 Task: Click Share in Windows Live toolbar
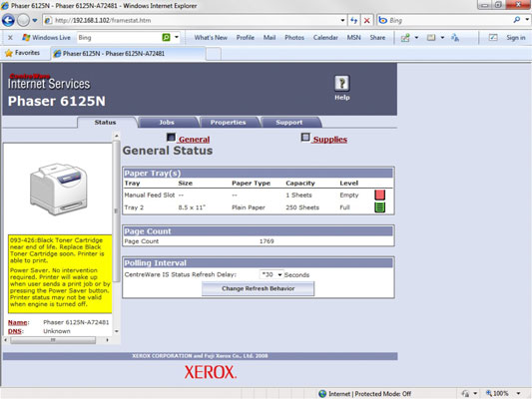pyautogui.click(x=377, y=38)
